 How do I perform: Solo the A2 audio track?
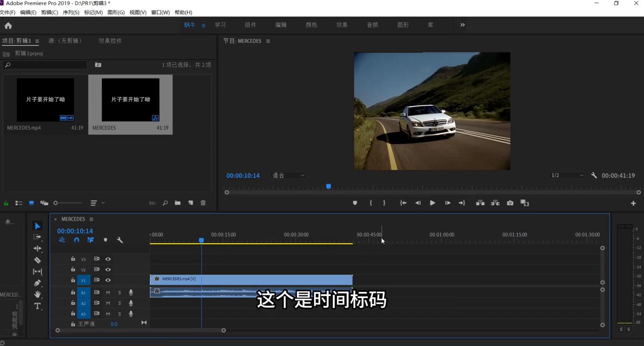pos(119,303)
